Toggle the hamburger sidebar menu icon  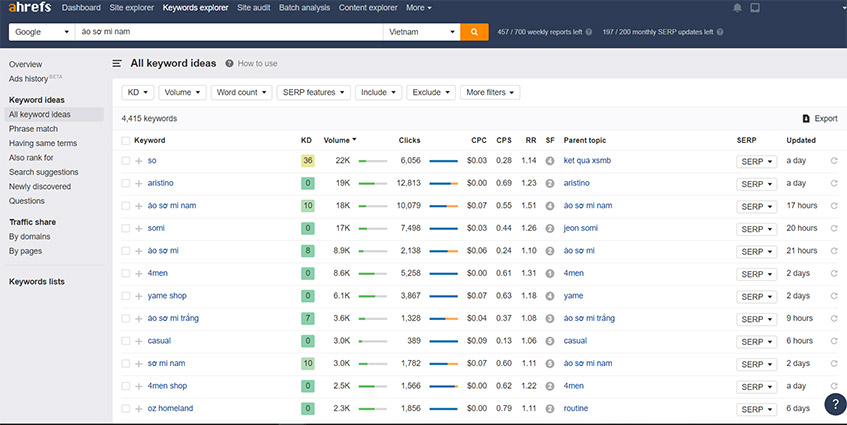pos(117,63)
